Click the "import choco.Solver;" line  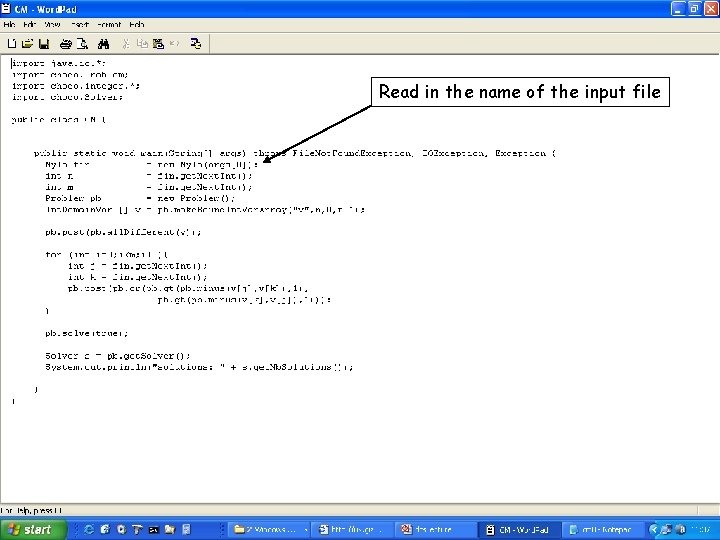pyautogui.click(x=67, y=97)
